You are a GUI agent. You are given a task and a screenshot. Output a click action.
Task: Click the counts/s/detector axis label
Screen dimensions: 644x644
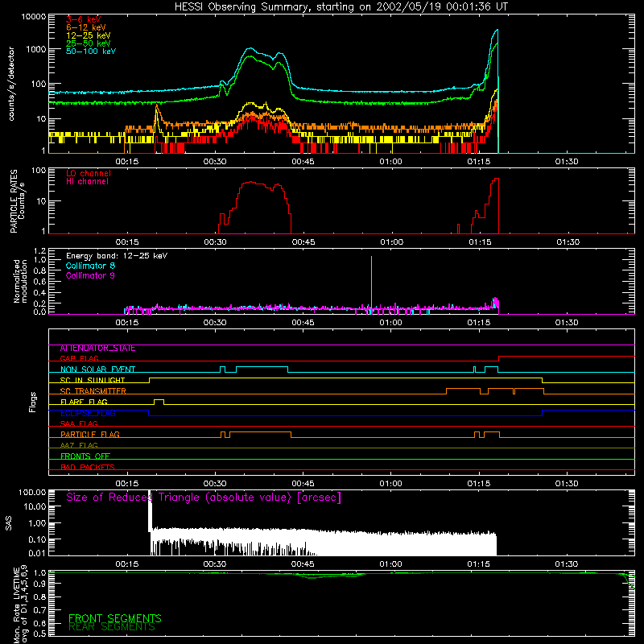pos(11,84)
